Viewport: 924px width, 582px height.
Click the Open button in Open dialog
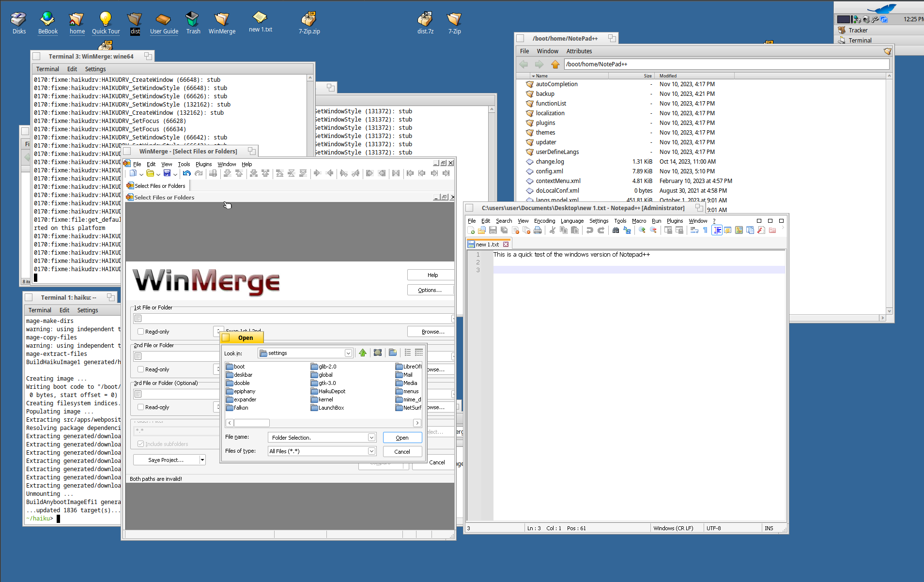(402, 438)
